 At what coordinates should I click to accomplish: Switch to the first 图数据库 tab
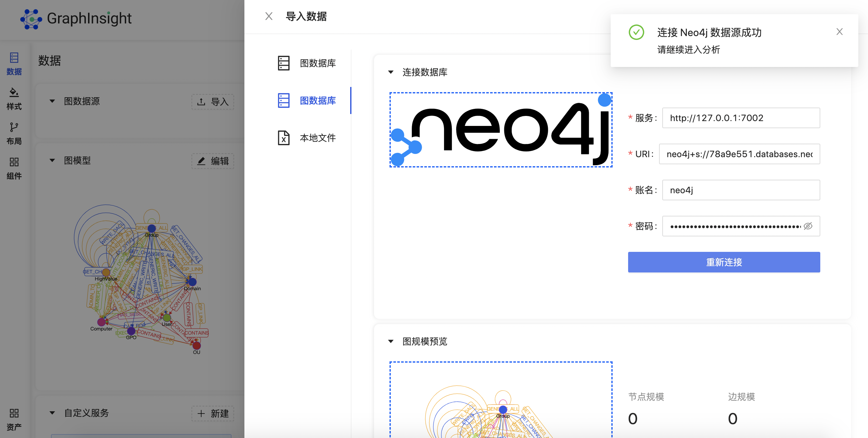[309, 63]
